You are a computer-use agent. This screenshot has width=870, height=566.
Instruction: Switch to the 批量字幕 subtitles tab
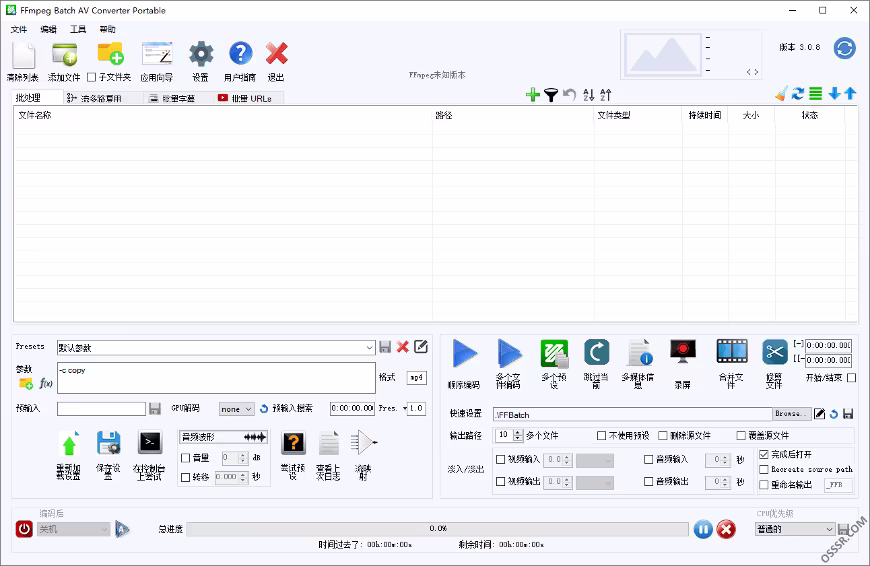[173, 98]
